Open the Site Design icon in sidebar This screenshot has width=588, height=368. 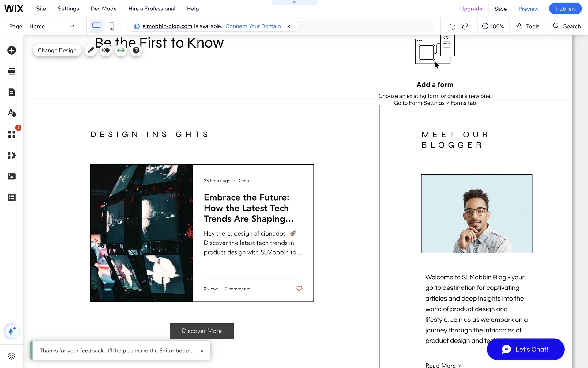[x=12, y=113]
